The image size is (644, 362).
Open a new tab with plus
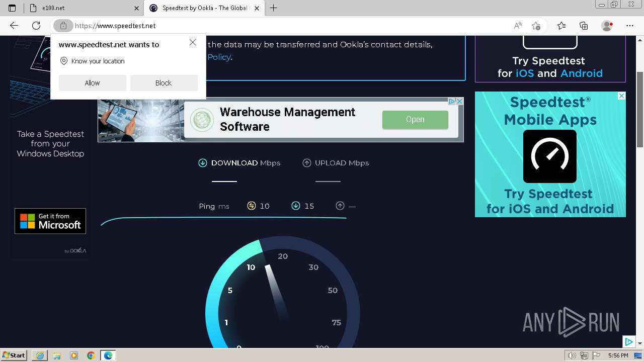tap(274, 8)
